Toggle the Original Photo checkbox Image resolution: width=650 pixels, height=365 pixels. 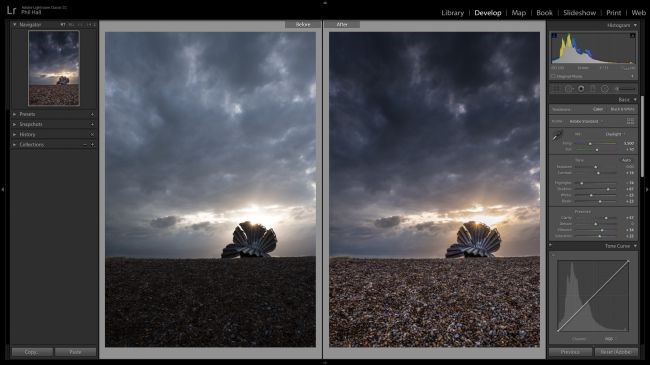pos(553,76)
